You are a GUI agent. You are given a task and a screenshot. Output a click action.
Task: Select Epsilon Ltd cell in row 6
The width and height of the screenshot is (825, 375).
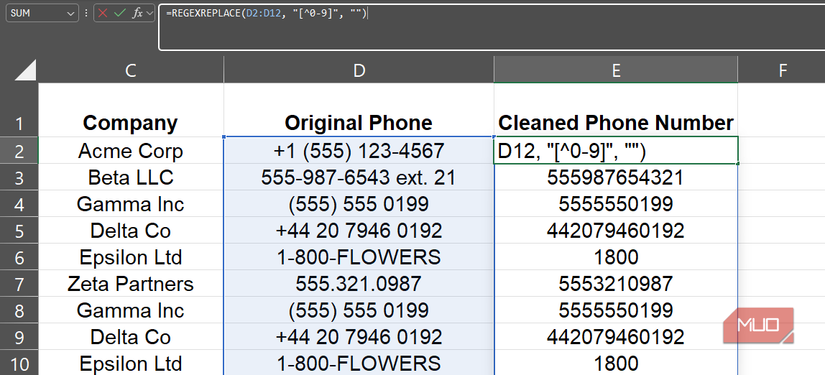[131, 257]
